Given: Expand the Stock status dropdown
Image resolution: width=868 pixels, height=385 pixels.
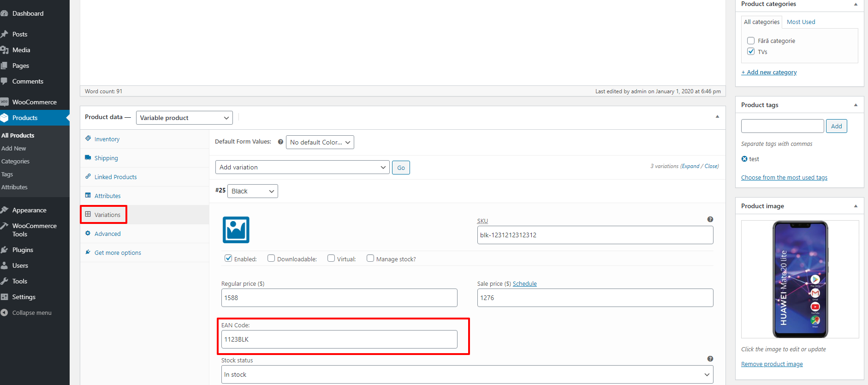Looking at the screenshot, I should [x=467, y=374].
